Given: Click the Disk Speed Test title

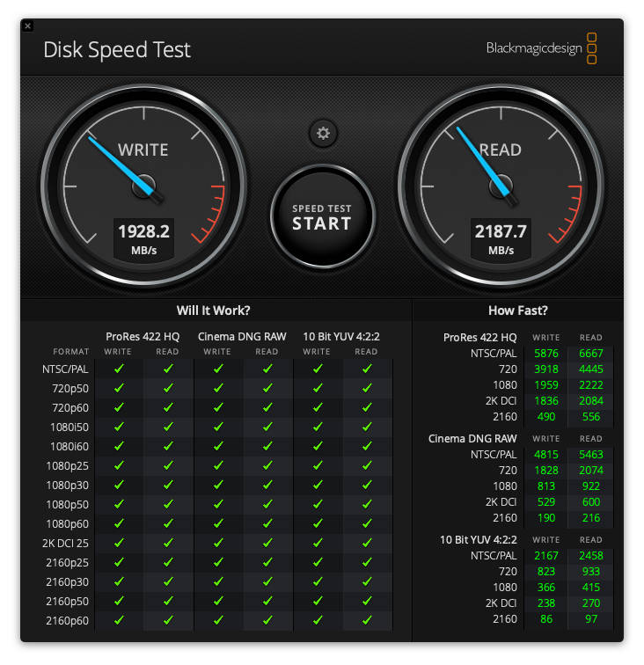Looking at the screenshot, I should pyautogui.click(x=117, y=50).
